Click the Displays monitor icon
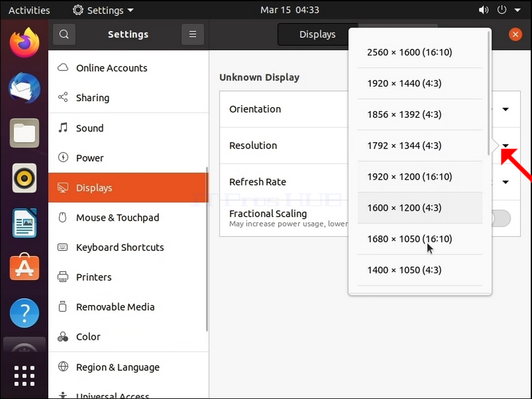 63,188
